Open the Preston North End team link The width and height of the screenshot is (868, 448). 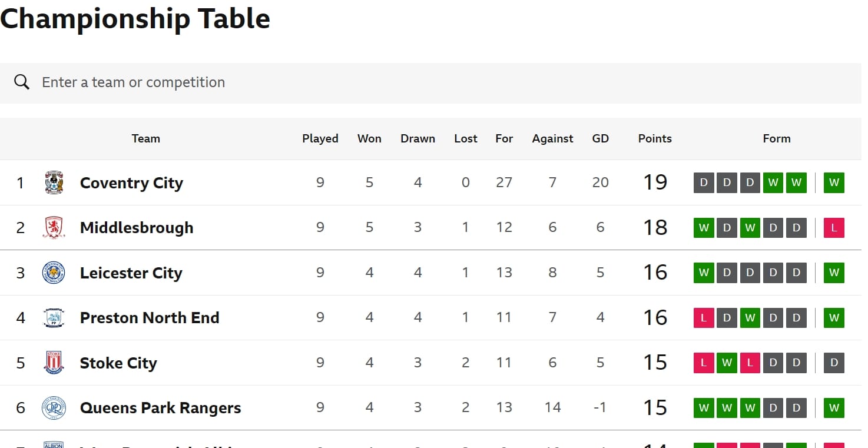click(x=150, y=318)
